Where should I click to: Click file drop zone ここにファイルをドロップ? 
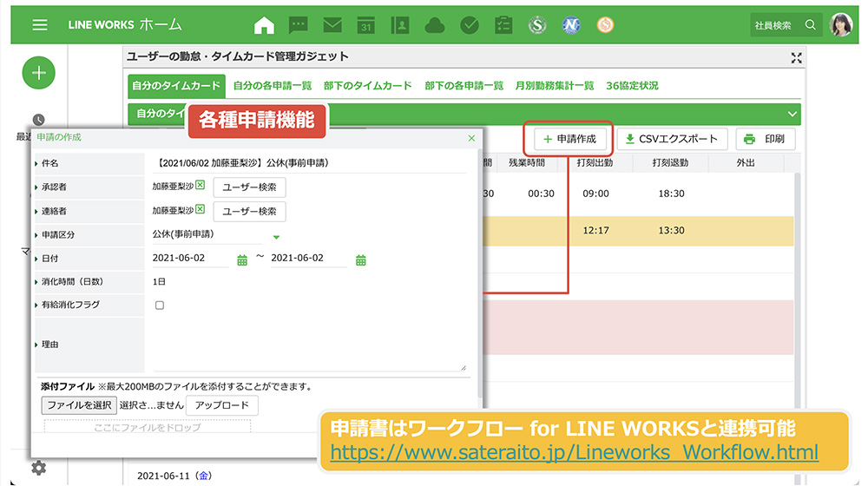pyautogui.click(x=148, y=427)
